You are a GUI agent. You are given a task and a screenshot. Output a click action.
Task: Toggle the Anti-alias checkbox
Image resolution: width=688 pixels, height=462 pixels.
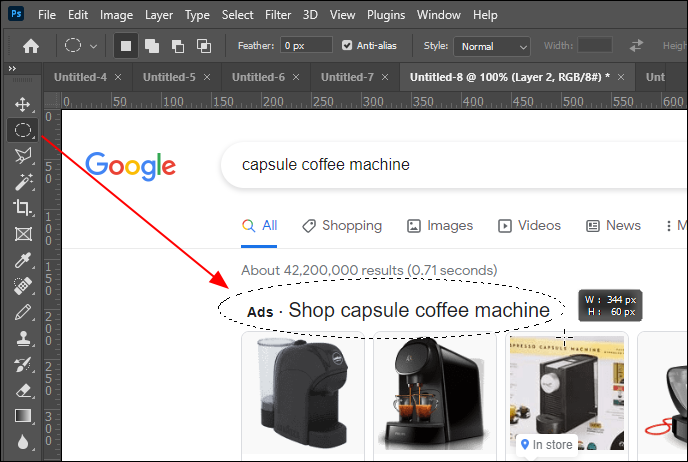tap(347, 45)
